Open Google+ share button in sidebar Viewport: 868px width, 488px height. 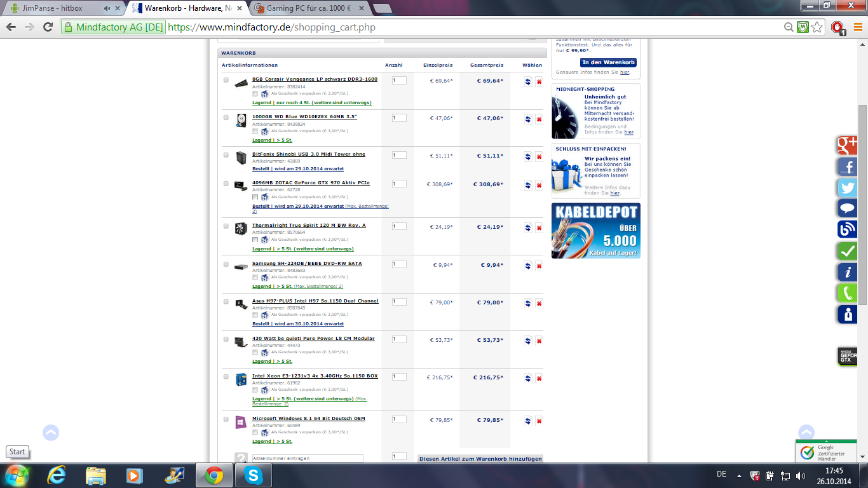coord(847,146)
